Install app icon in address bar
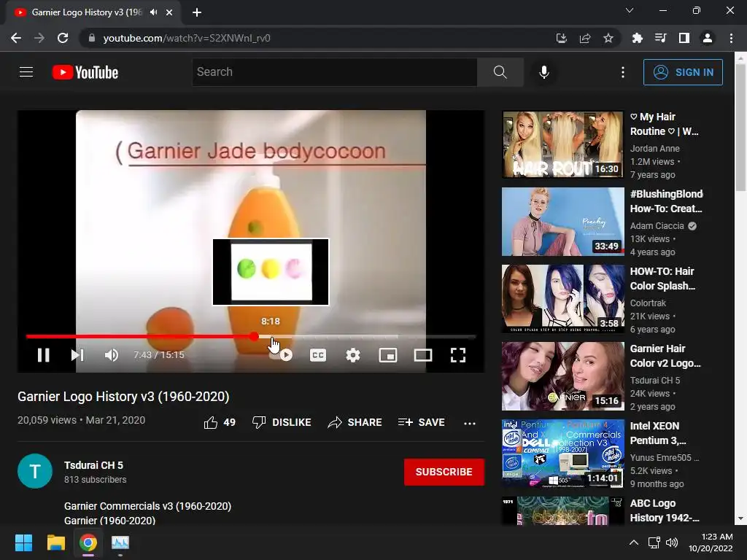Image resolution: width=747 pixels, height=560 pixels. (562, 38)
